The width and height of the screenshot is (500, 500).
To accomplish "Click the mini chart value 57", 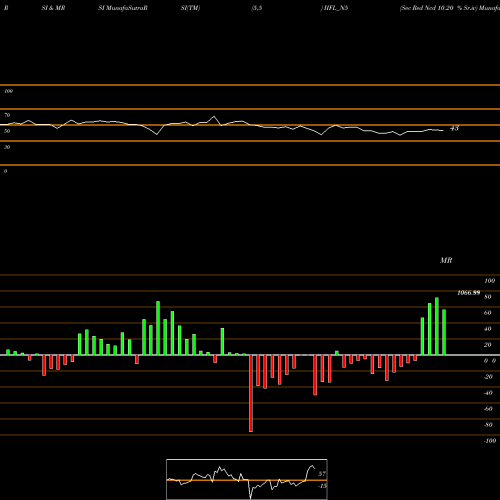I will click(x=322, y=474).
